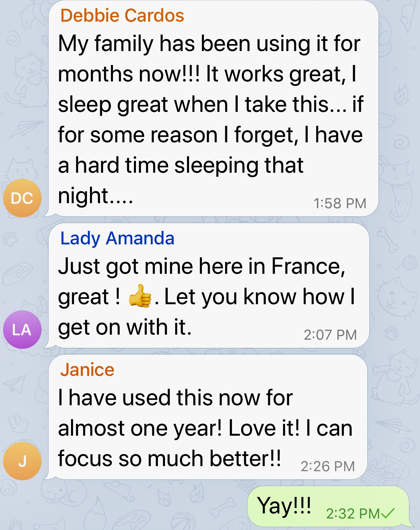
Task: Tap 'night....' at end of Debbie's message
Action: [95, 196]
